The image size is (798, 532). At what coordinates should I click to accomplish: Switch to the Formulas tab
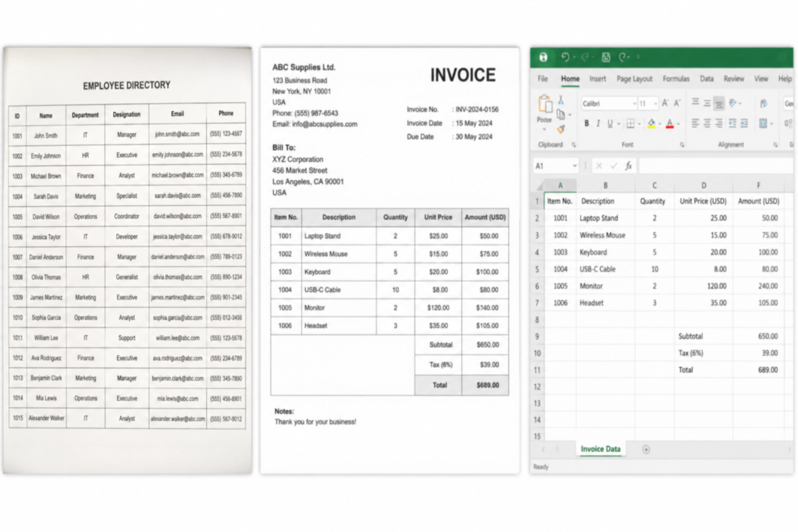(x=676, y=78)
